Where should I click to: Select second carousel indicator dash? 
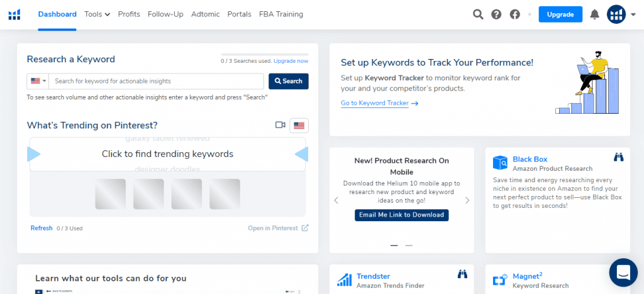click(x=409, y=245)
